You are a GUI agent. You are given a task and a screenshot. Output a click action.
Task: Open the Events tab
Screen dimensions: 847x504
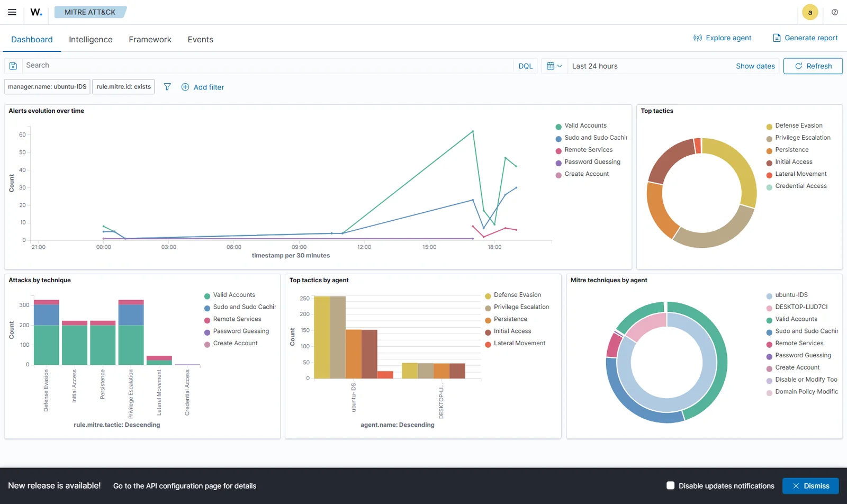click(200, 40)
